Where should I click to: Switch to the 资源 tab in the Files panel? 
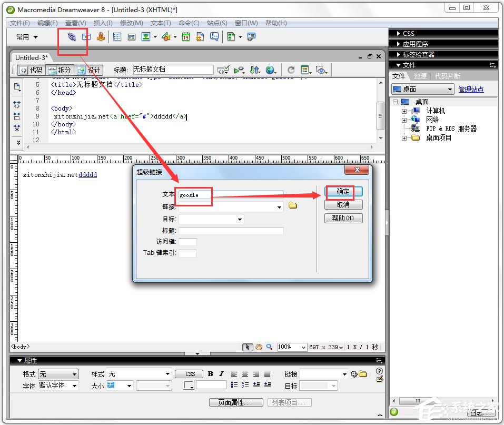(419, 76)
